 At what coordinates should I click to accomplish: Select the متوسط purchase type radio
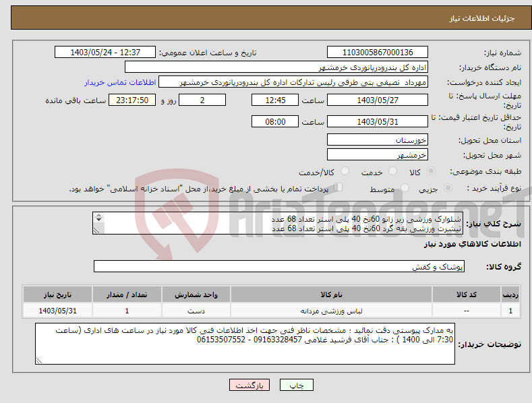tap(405, 187)
